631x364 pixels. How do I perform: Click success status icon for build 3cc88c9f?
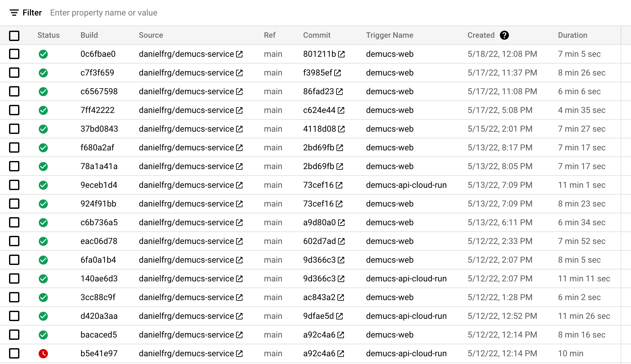click(43, 298)
